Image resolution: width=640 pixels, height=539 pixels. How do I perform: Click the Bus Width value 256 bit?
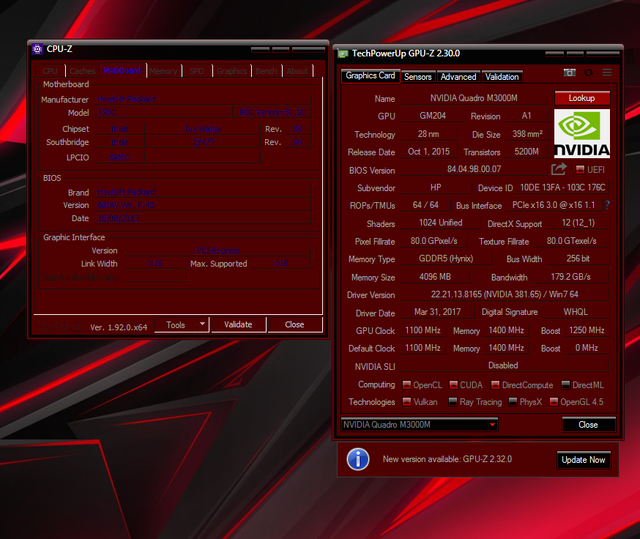click(x=578, y=259)
